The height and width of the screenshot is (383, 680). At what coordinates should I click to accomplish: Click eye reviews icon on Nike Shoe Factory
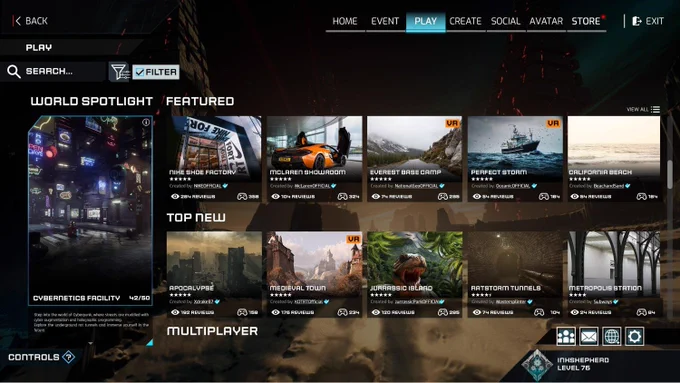click(x=175, y=196)
